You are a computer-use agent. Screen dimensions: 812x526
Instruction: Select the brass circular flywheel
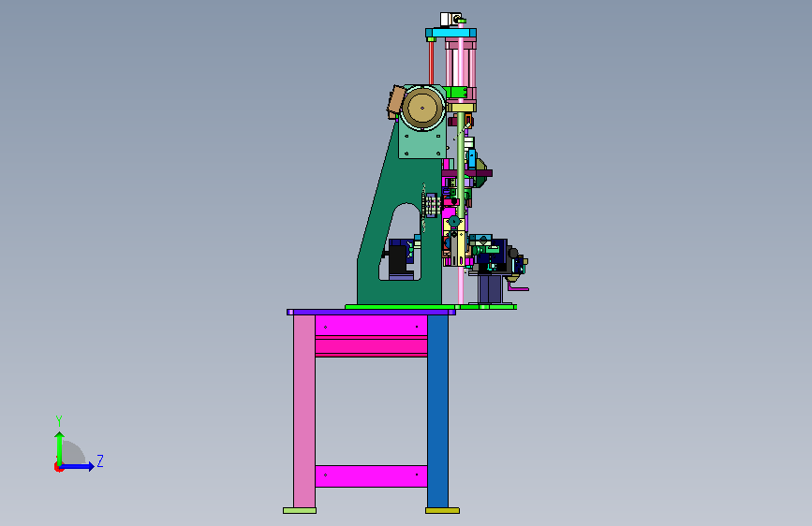pos(422,109)
